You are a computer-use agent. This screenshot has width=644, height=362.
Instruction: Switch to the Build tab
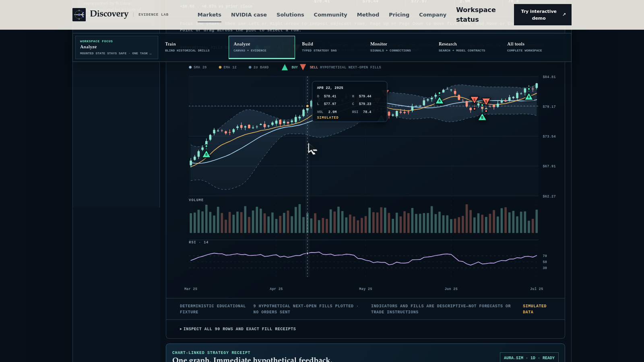(330, 47)
